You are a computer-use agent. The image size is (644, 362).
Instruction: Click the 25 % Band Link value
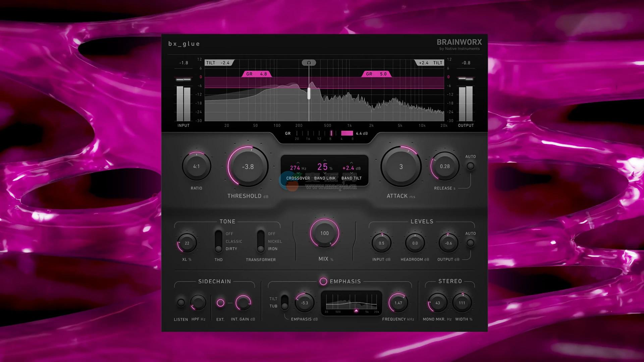click(x=325, y=167)
